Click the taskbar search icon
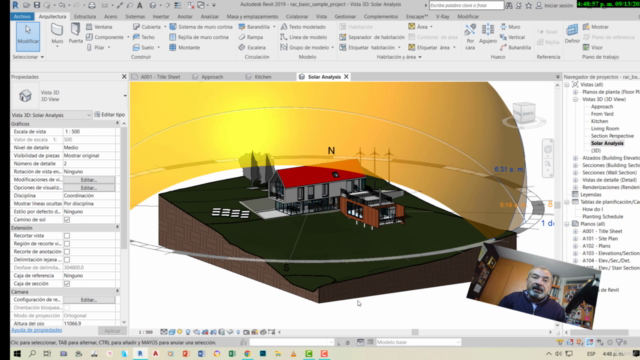Image resolution: width=640 pixels, height=360 pixels. pyautogui.click(x=32, y=353)
